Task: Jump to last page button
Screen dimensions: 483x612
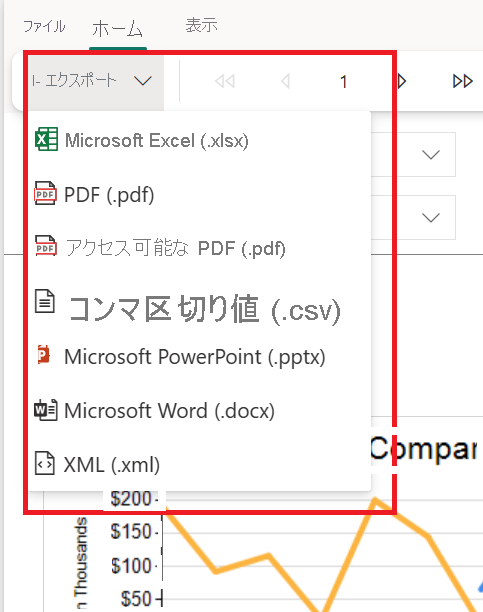Action: (463, 82)
